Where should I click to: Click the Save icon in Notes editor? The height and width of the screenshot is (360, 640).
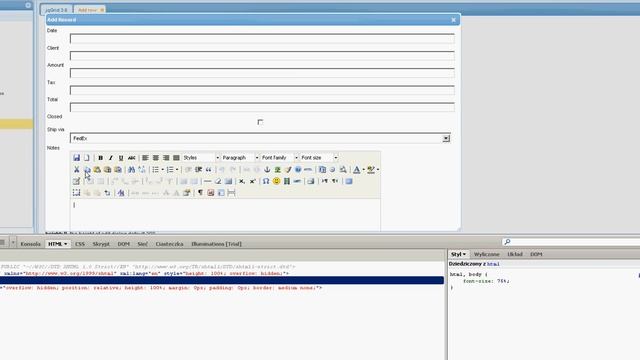[76, 158]
